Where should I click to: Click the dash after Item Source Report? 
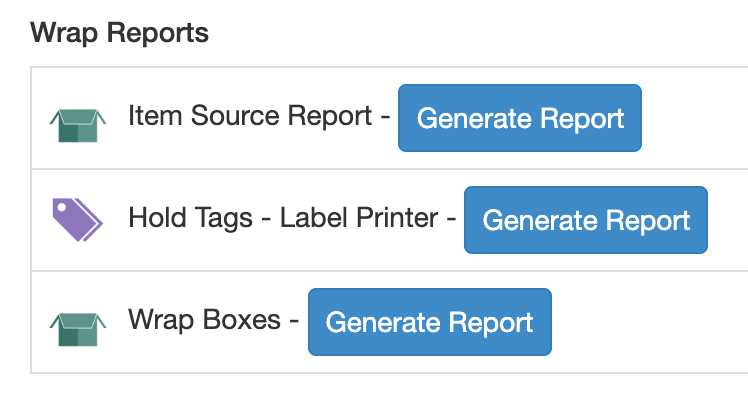(x=385, y=117)
